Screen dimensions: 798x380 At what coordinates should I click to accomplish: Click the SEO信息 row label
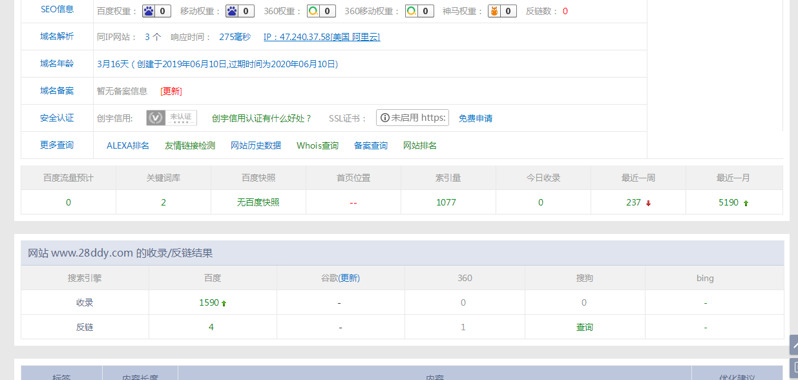pyautogui.click(x=57, y=9)
